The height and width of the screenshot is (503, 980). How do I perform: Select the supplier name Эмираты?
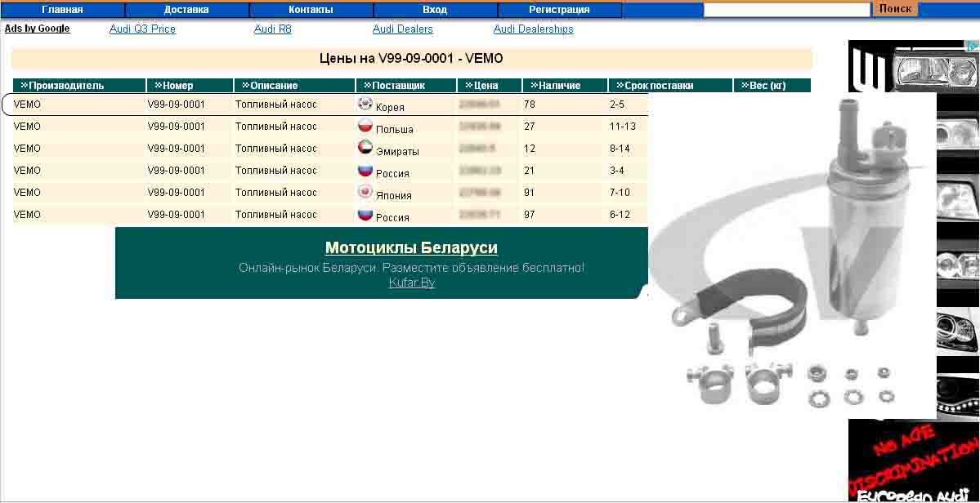click(x=397, y=152)
